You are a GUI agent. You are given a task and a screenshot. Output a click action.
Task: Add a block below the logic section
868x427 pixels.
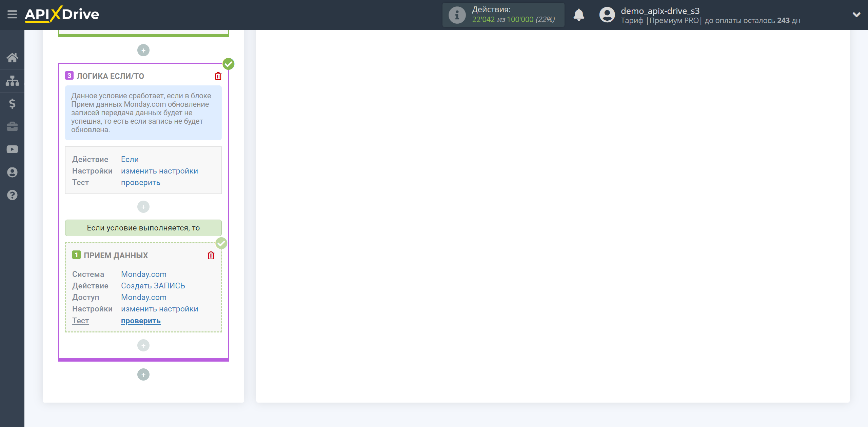click(143, 374)
